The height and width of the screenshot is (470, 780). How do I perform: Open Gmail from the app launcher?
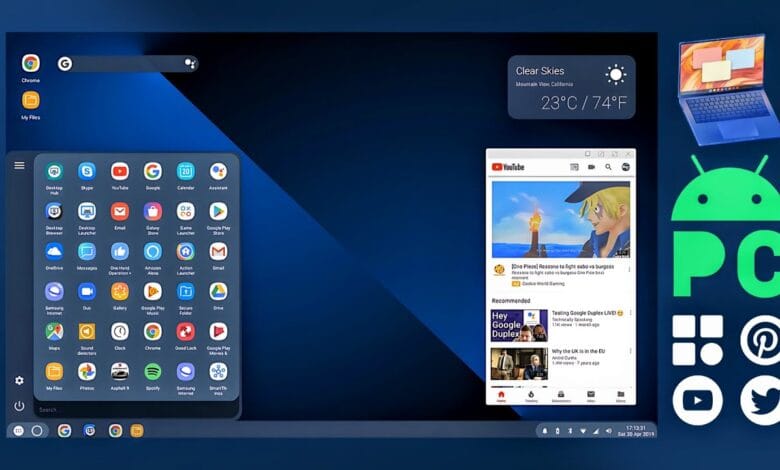218,251
